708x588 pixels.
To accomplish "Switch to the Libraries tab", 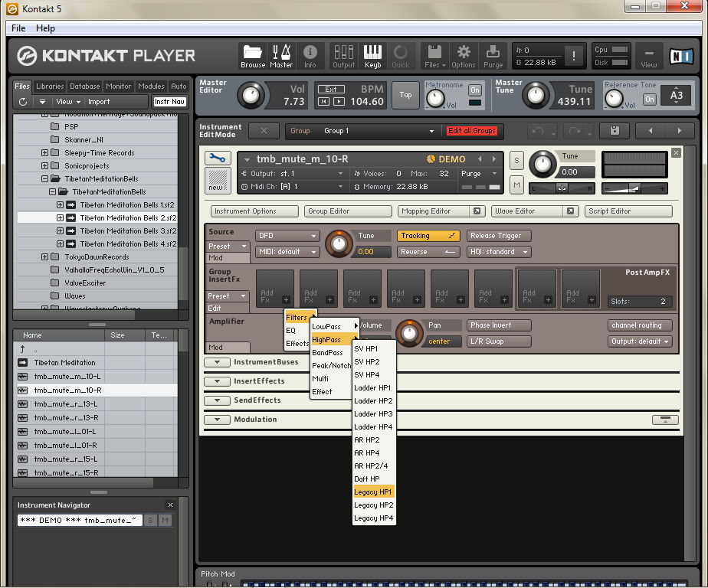I will [x=50, y=87].
